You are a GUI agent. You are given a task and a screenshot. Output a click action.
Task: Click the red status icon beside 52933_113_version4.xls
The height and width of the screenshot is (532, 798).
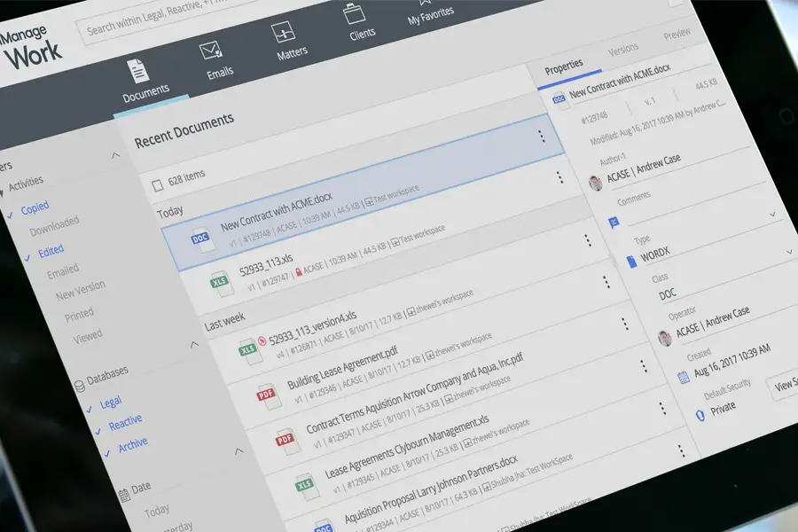(x=262, y=340)
